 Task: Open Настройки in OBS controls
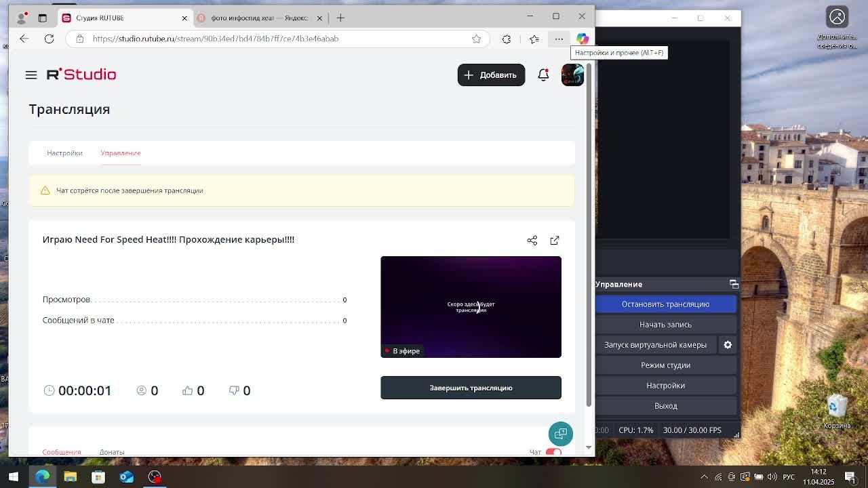pos(665,386)
